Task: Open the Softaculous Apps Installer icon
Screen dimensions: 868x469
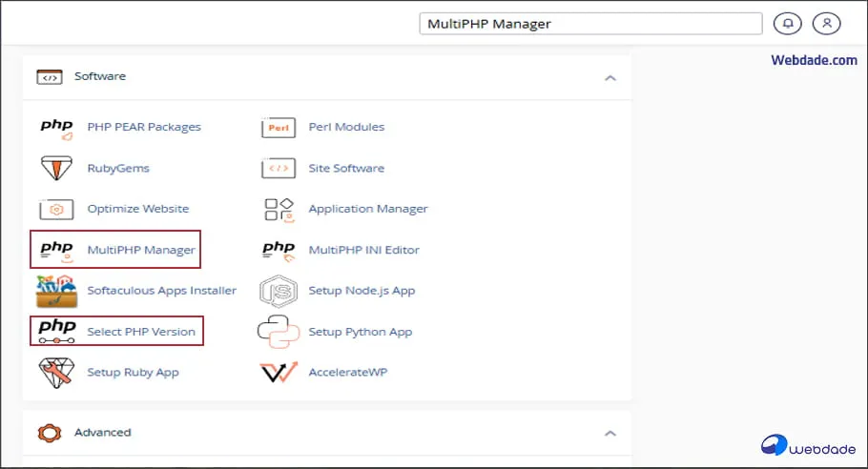Action: coord(56,291)
